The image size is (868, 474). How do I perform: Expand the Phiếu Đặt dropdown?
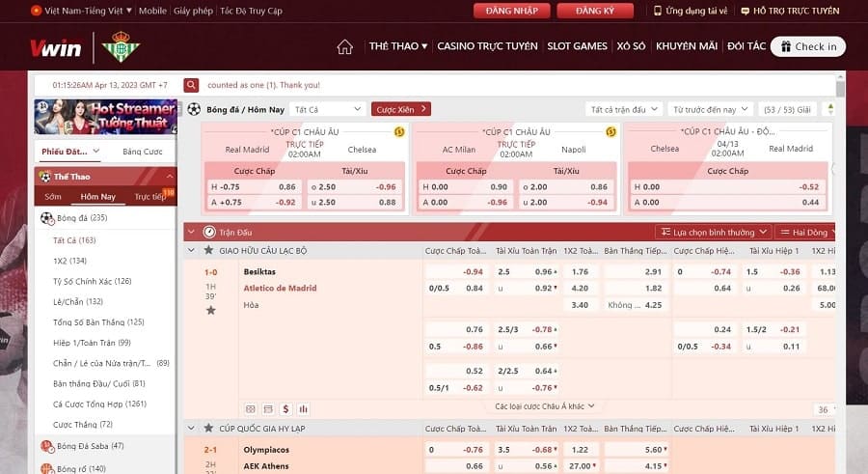click(x=70, y=152)
